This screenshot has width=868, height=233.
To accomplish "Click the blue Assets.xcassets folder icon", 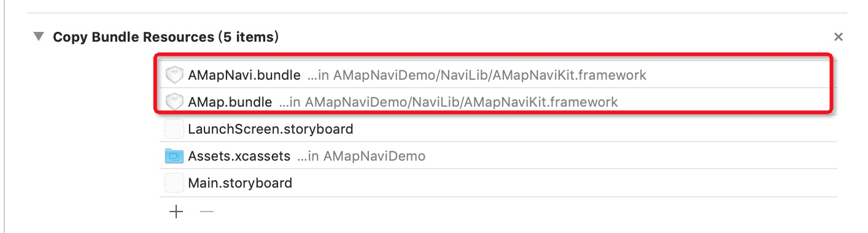I will pyautogui.click(x=175, y=156).
